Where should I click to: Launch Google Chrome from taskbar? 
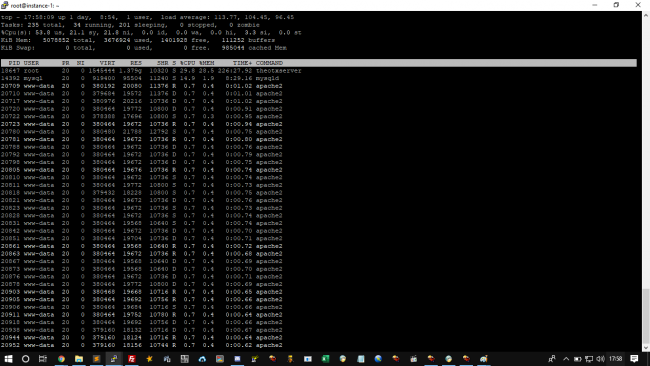pyautogui.click(x=61, y=359)
